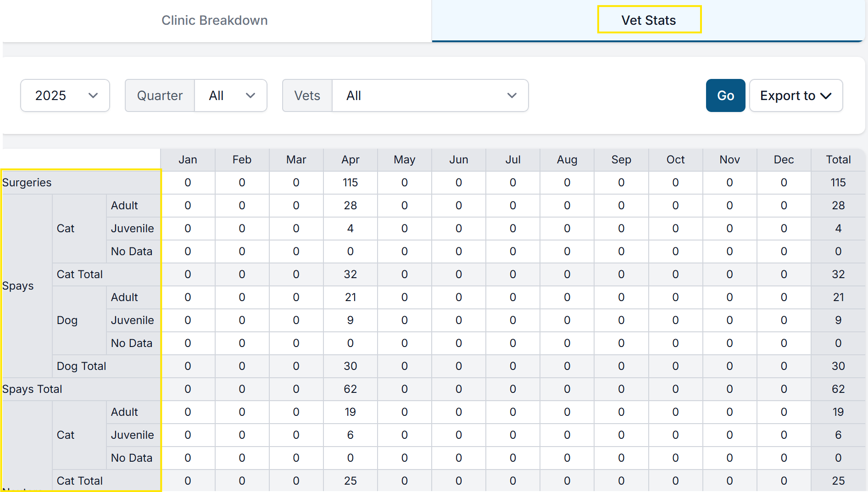
Task: Click the Spays row group label
Action: coord(18,286)
